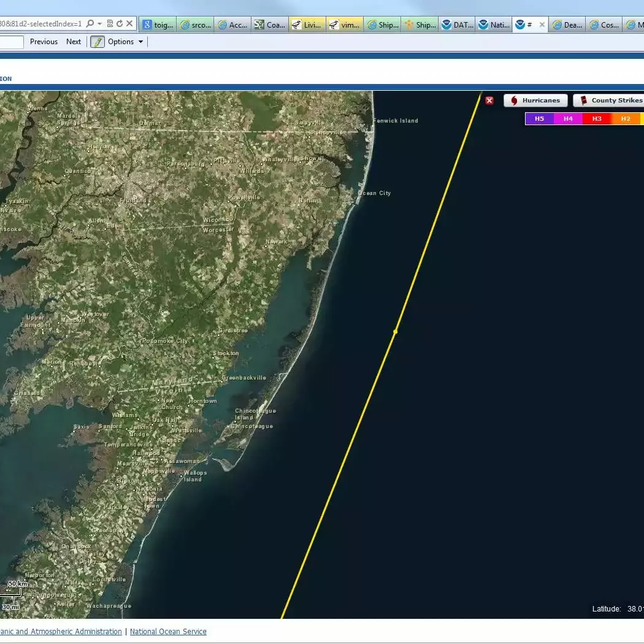Click the search magnifier icon in address bar
The image size is (644, 644).
click(90, 24)
